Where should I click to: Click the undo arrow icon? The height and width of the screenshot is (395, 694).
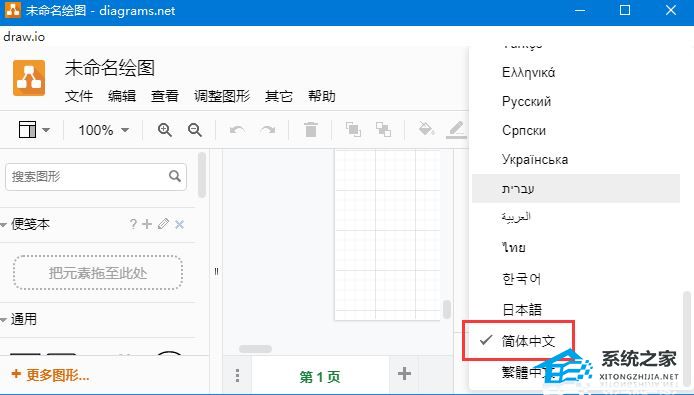238,130
